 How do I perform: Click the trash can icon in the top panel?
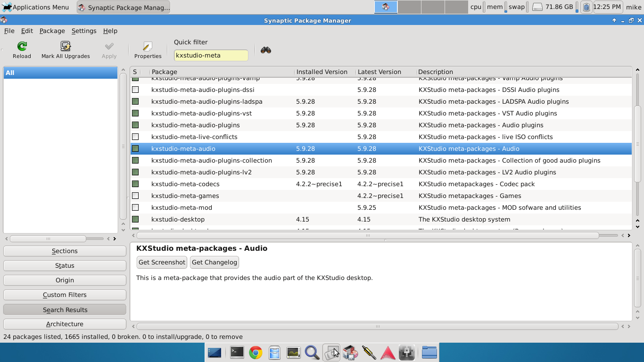tap(586, 7)
